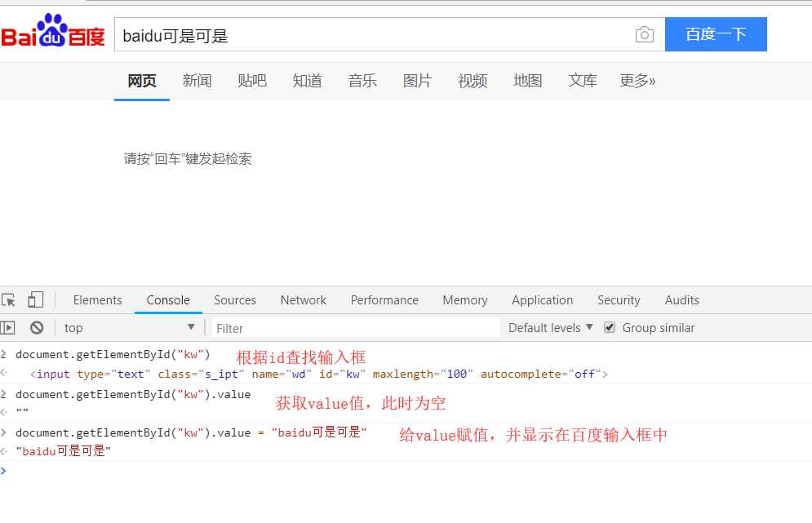Click the Baidu logo
This screenshot has width=812, height=523.
53,31
